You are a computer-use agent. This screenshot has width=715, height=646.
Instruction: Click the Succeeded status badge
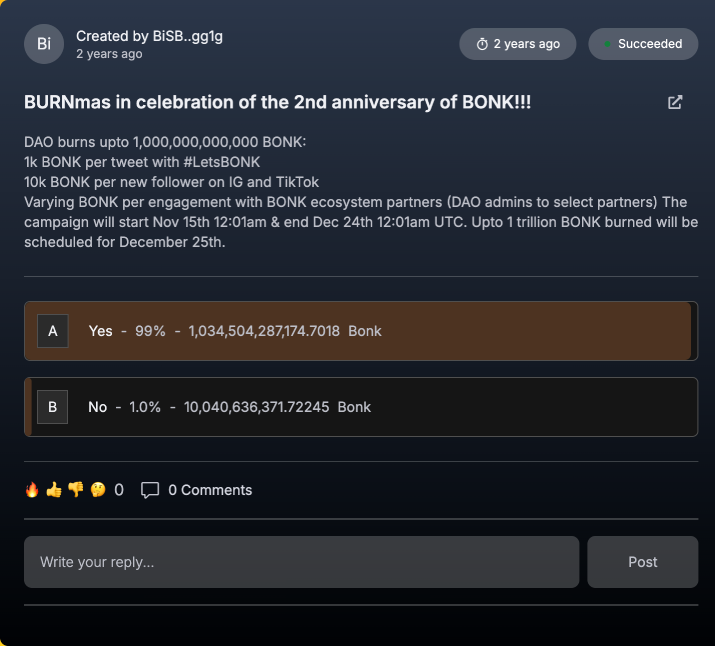pos(643,44)
